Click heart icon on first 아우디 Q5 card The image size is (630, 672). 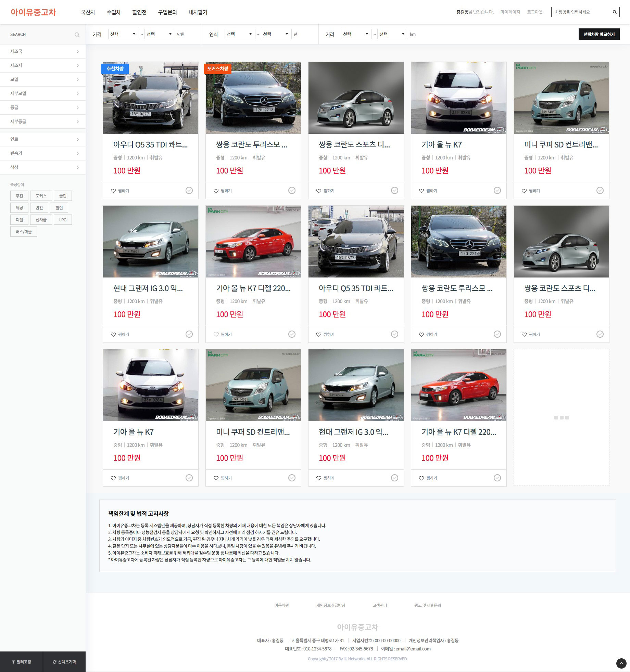tap(113, 191)
